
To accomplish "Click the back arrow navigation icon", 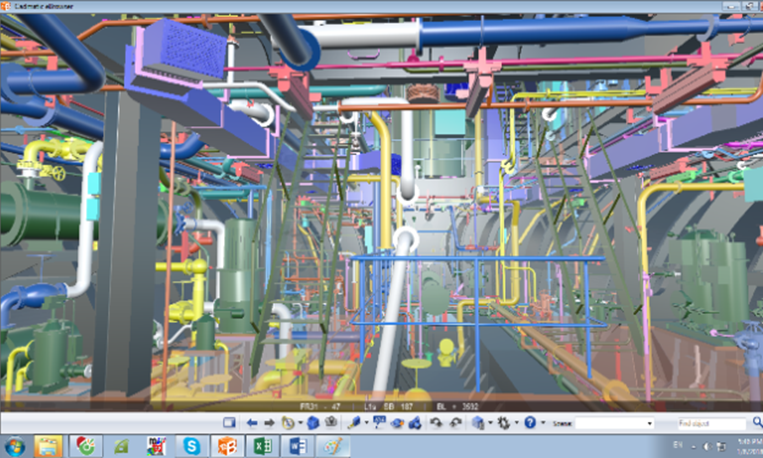I will (x=252, y=423).
